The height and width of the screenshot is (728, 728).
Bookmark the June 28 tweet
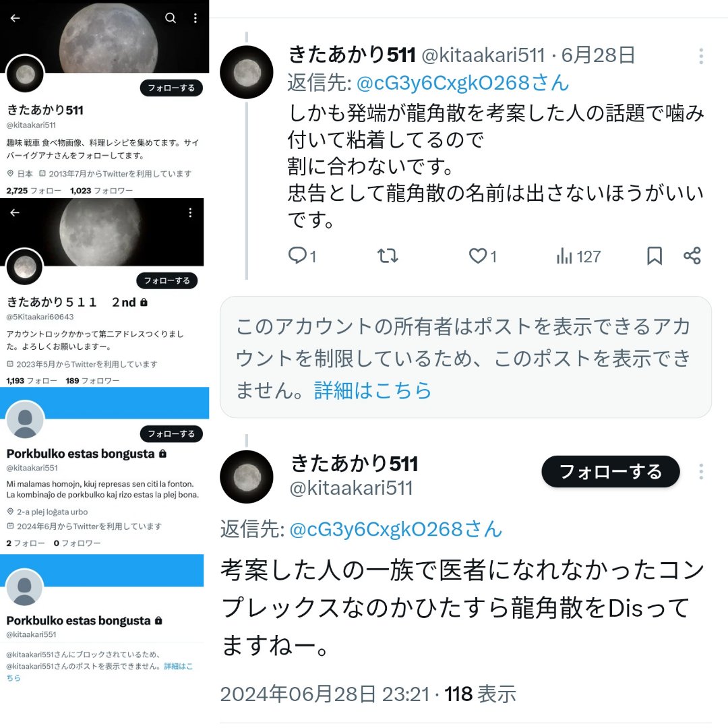coord(654,255)
